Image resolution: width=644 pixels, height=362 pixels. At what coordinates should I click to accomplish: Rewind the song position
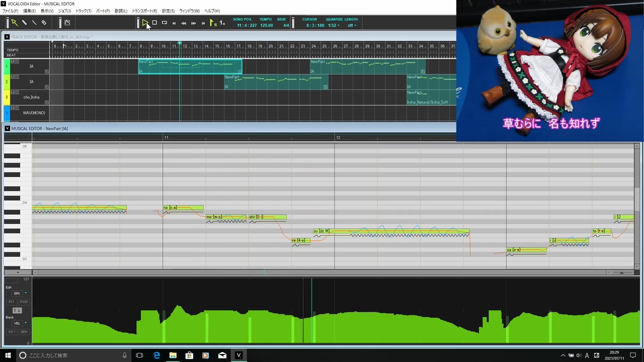[184, 23]
